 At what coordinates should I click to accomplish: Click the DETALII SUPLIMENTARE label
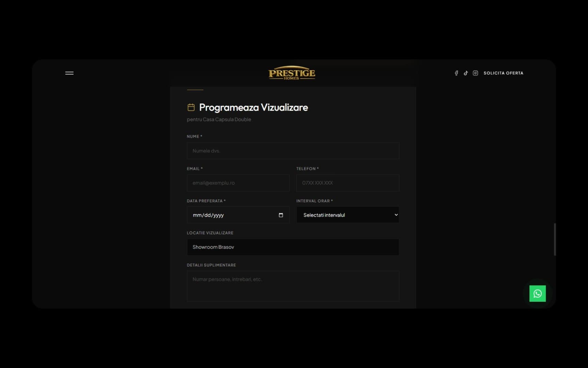(x=211, y=265)
